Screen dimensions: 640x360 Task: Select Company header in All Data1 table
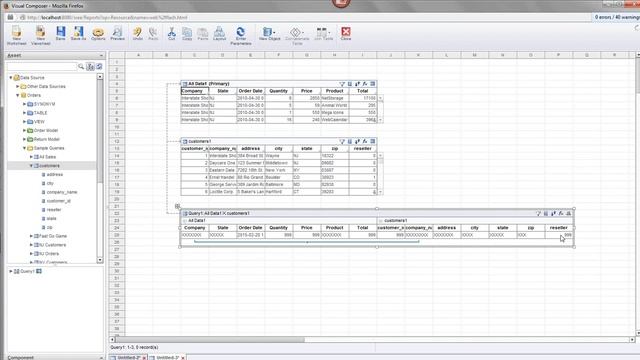tap(195, 91)
